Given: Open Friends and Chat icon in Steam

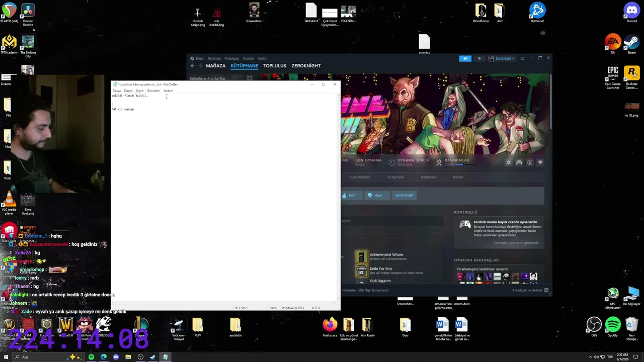Looking at the screenshot, I should 546,290.
